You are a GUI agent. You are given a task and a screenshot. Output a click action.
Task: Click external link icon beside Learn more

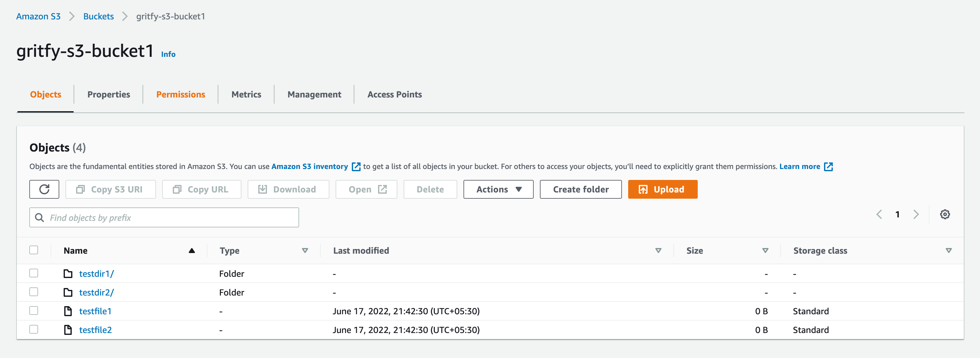point(828,167)
